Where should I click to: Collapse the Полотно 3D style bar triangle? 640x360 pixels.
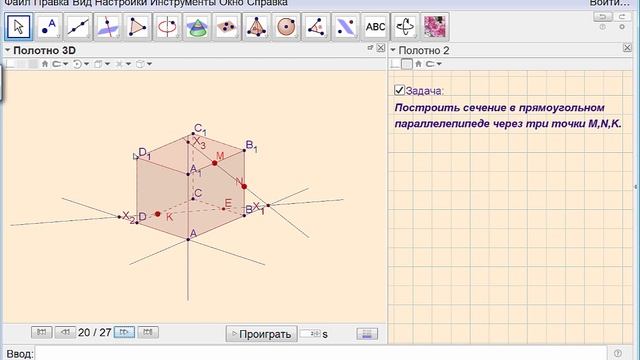(x=7, y=50)
